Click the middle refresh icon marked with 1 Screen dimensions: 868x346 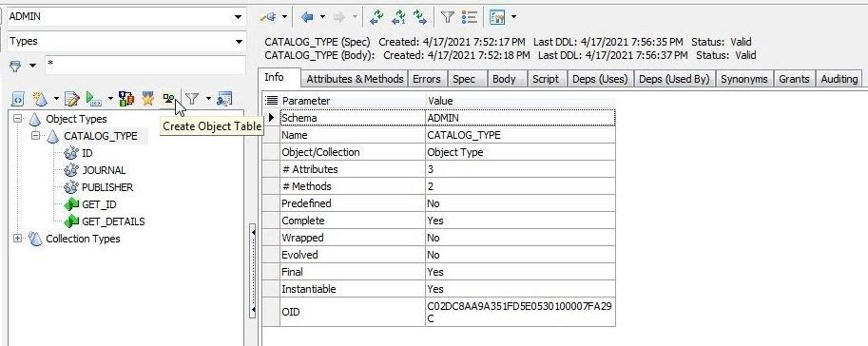(398, 17)
